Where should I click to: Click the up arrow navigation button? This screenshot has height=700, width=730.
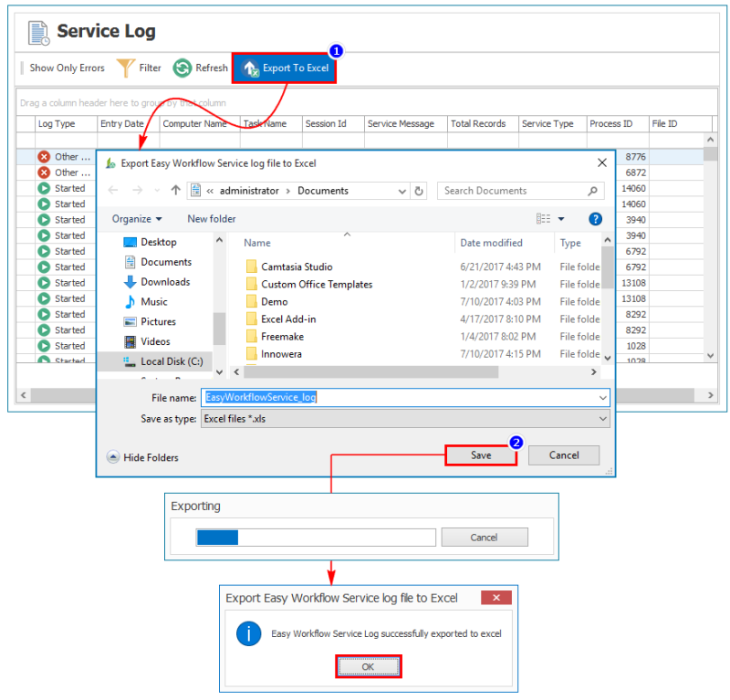(175, 191)
